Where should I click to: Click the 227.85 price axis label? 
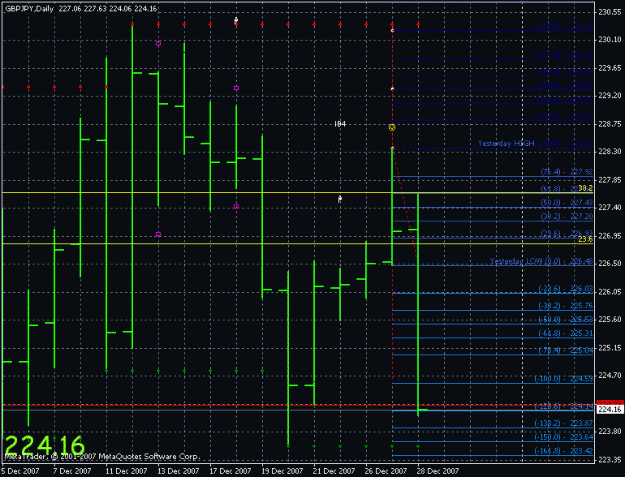[x=610, y=180]
